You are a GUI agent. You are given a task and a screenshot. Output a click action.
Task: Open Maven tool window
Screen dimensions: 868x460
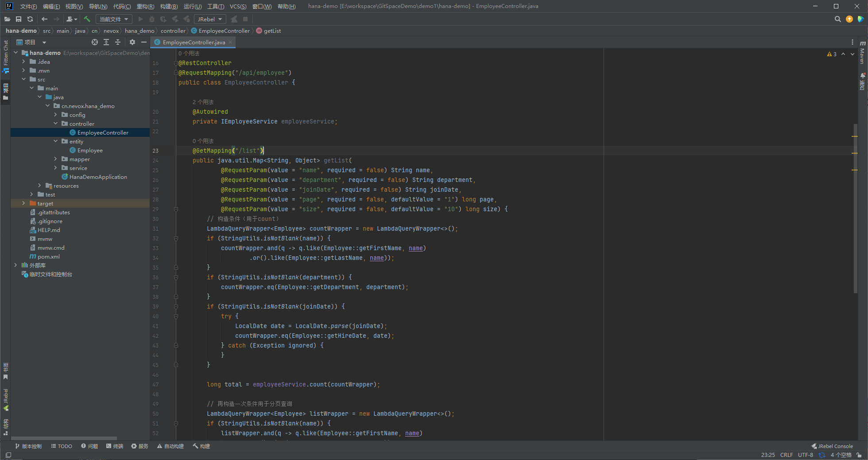(862, 53)
